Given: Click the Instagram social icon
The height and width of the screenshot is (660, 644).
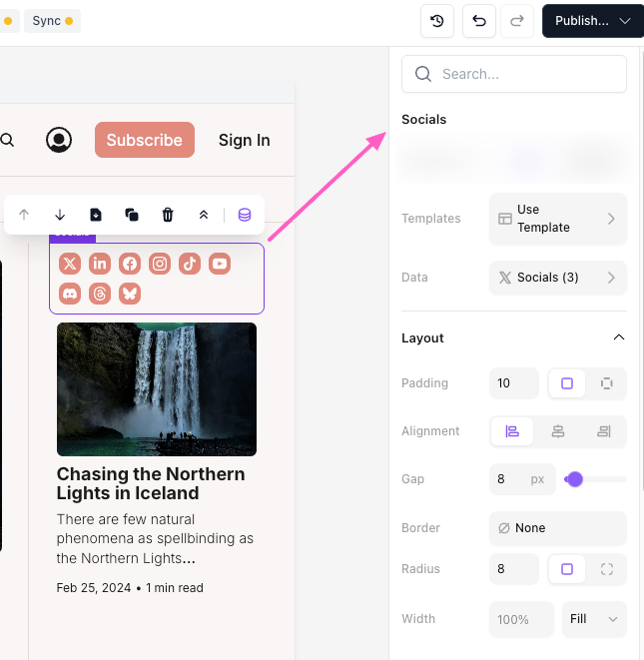Looking at the screenshot, I should pos(160,264).
